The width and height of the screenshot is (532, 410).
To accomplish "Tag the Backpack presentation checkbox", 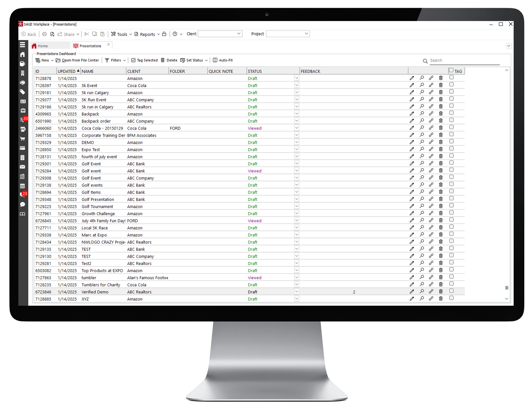I will coord(451,113).
